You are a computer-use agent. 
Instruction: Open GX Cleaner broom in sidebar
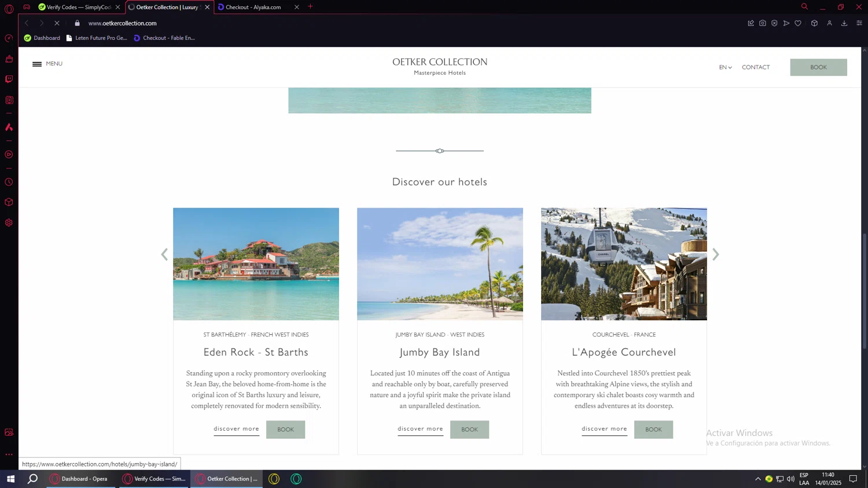(9, 59)
